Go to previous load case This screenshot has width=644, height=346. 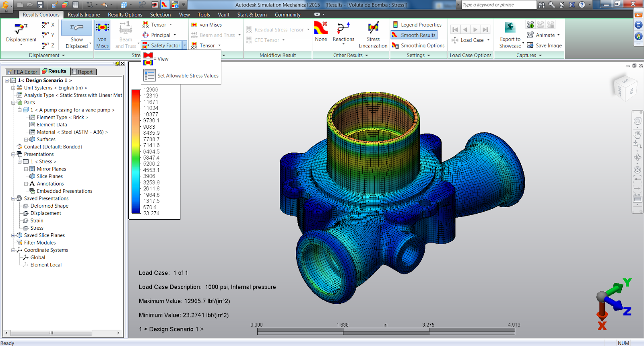coord(465,29)
